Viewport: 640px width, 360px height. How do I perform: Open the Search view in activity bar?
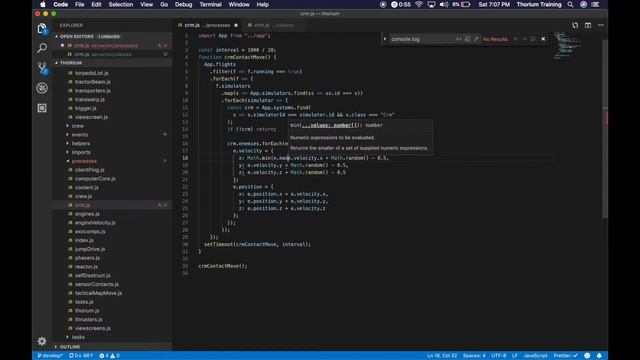click(42, 48)
